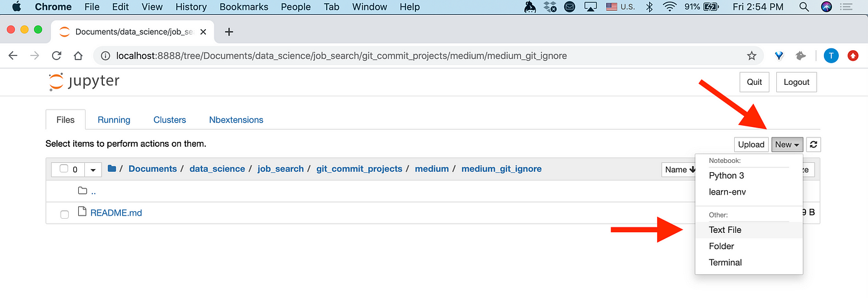Click the Chrome home icon
The image size is (868, 298).
click(x=78, y=56)
